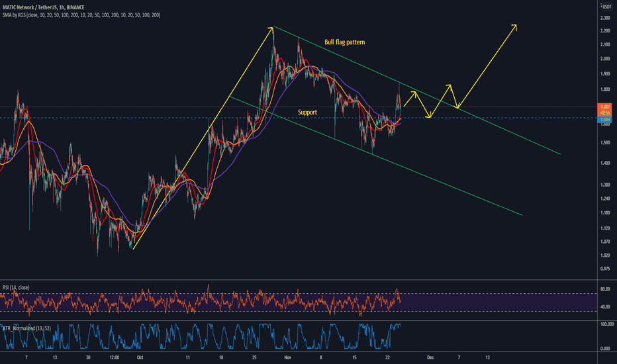617x364 pixels.
Task: Click the '20' date on time axis
Action: coord(88,357)
